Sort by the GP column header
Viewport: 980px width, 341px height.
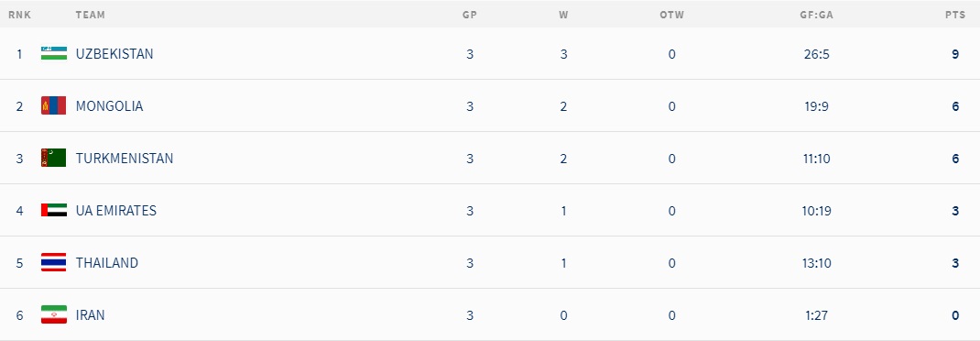pyautogui.click(x=469, y=15)
